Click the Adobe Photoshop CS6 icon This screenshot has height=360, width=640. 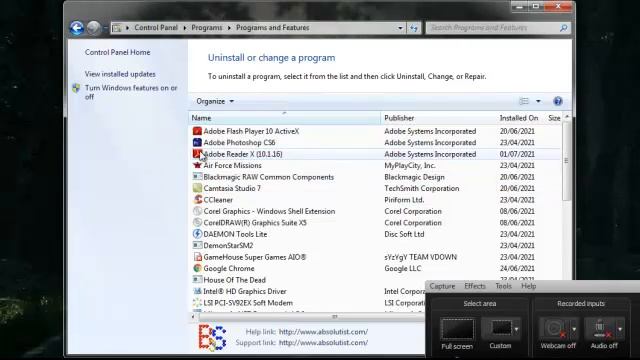197,142
